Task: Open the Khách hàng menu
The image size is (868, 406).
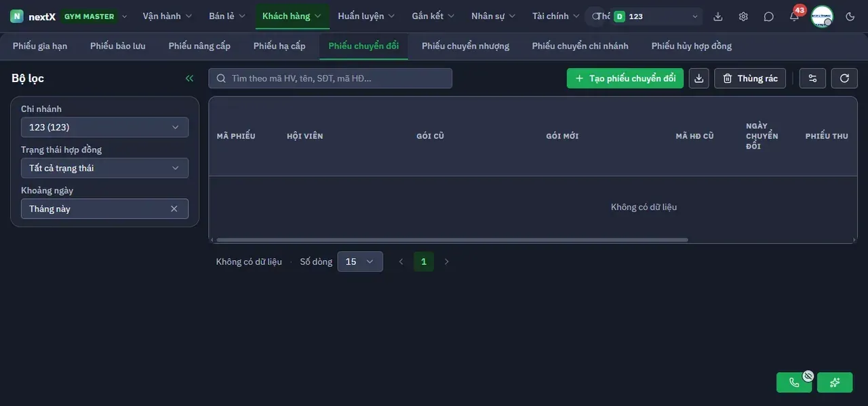Action: (x=292, y=16)
